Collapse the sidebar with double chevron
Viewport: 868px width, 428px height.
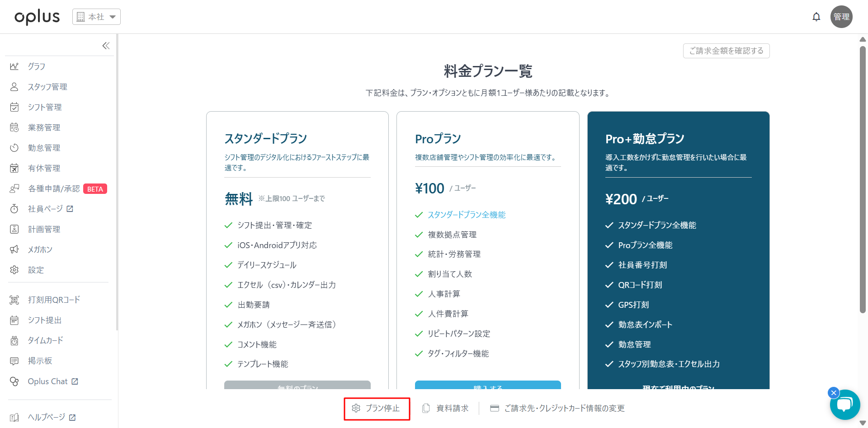[106, 46]
